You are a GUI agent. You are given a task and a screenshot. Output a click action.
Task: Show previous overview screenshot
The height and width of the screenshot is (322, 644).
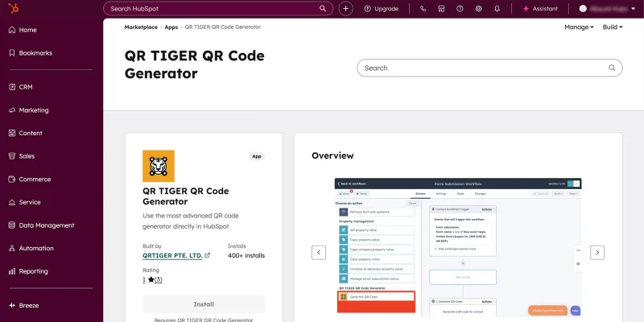[319, 253]
